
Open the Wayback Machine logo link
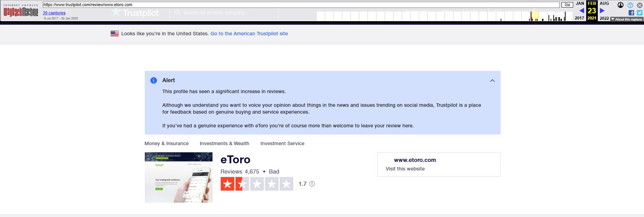point(21,11)
